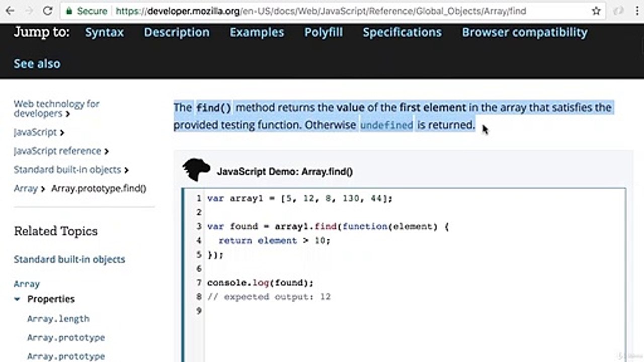Click code line 3 with array1.find
Screen dimensions: 644x362
tap(328, 226)
